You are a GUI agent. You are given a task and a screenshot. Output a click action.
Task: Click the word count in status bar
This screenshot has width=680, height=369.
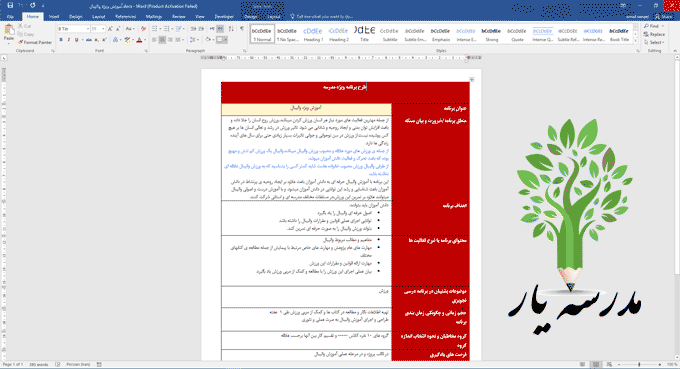[x=39, y=365]
